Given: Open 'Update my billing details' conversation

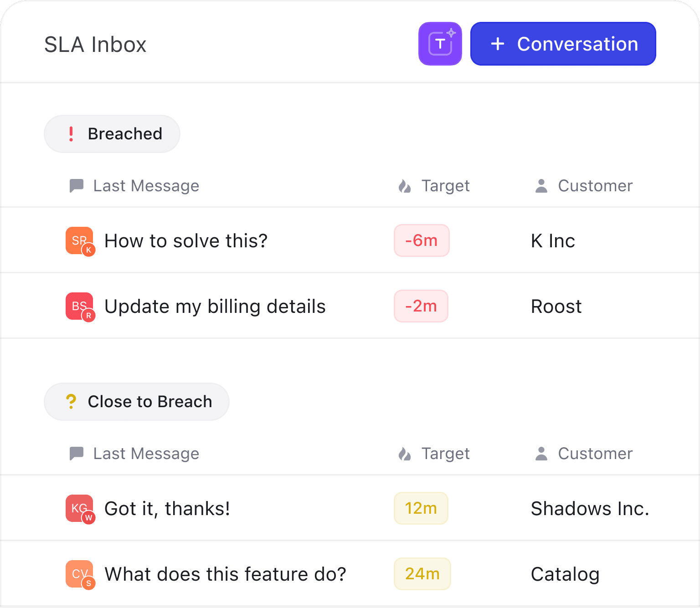Looking at the screenshot, I should coord(215,307).
